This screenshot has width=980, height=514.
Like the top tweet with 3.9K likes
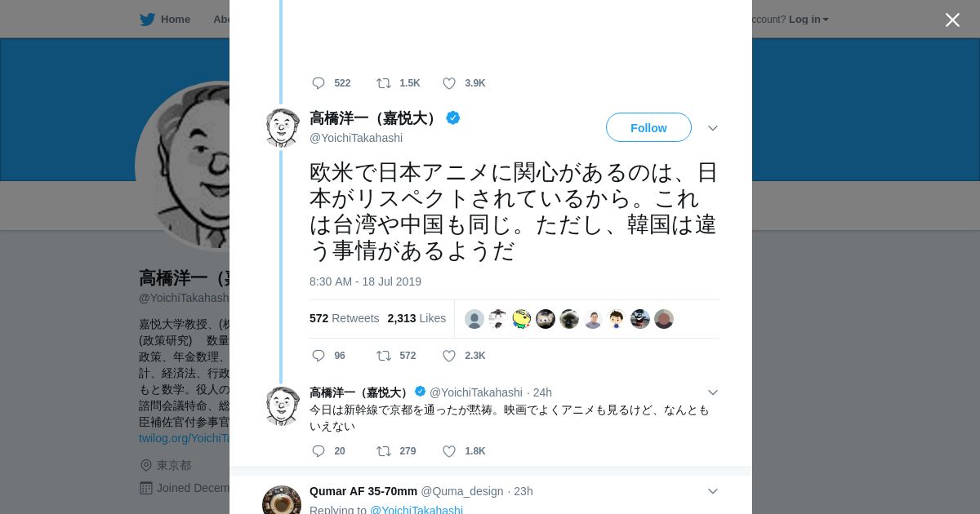point(449,83)
